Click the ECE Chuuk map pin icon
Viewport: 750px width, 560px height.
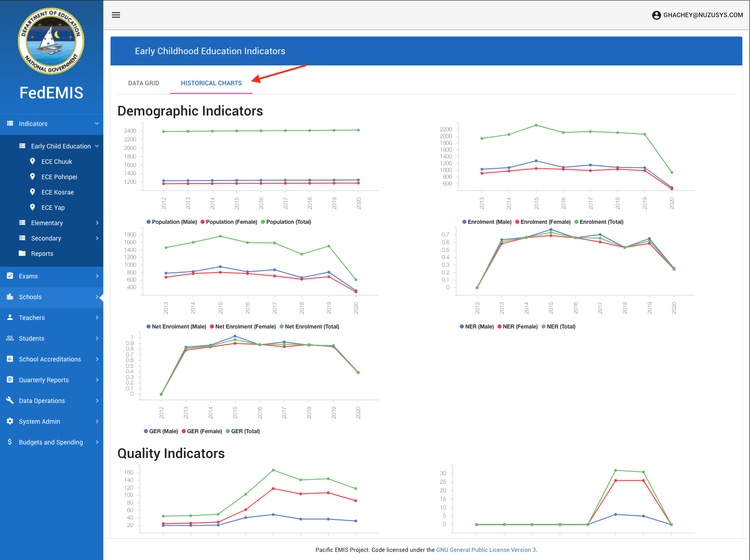[32, 161]
